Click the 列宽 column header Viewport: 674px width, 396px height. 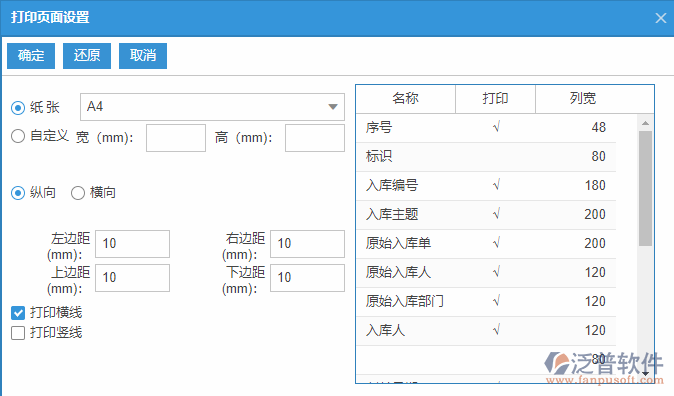(x=583, y=99)
